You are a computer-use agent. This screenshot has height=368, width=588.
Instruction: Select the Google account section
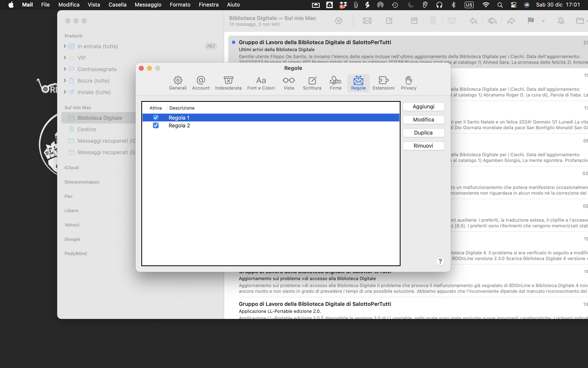tap(72, 239)
